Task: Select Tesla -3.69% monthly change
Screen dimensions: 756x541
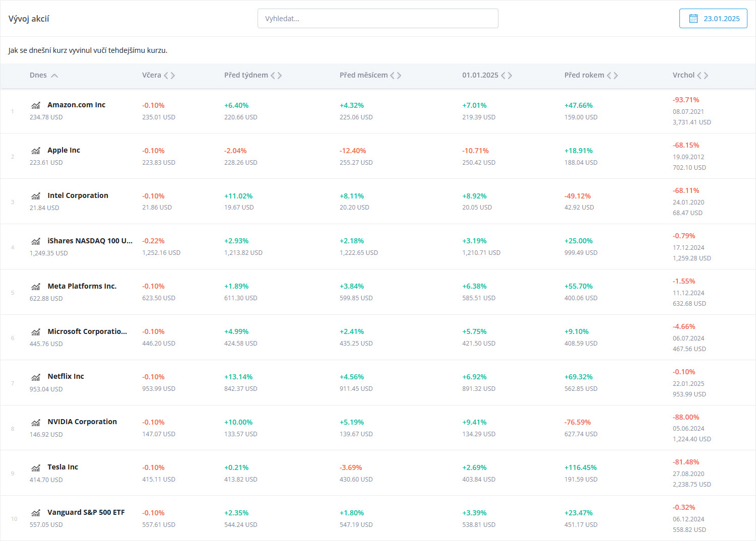Action: (x=351, y=467)
